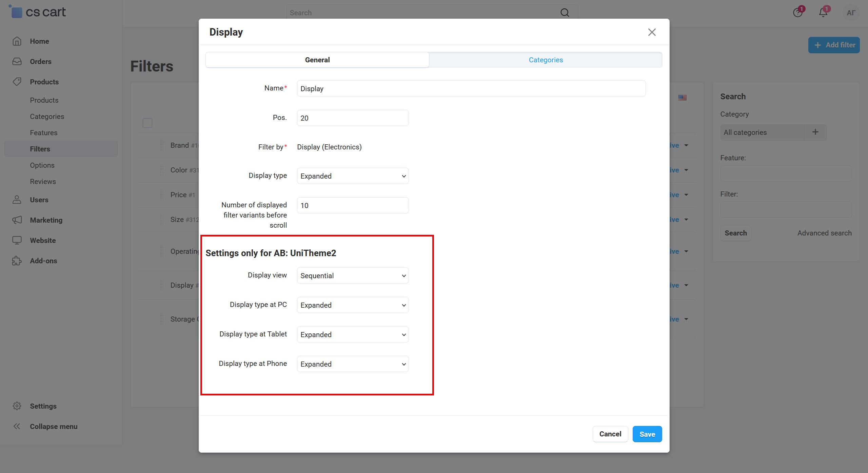This screenshot has height=473, width=868.
Task: Click the plus icon next to All categories
Action: click(815, 132)
